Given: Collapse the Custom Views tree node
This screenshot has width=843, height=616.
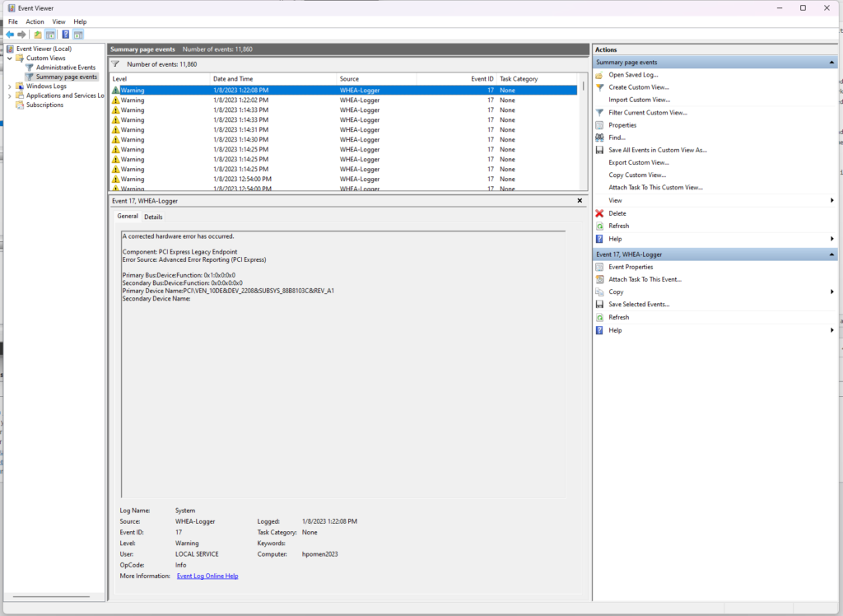Looking at the screenshot, I should [x=10, y=58].
